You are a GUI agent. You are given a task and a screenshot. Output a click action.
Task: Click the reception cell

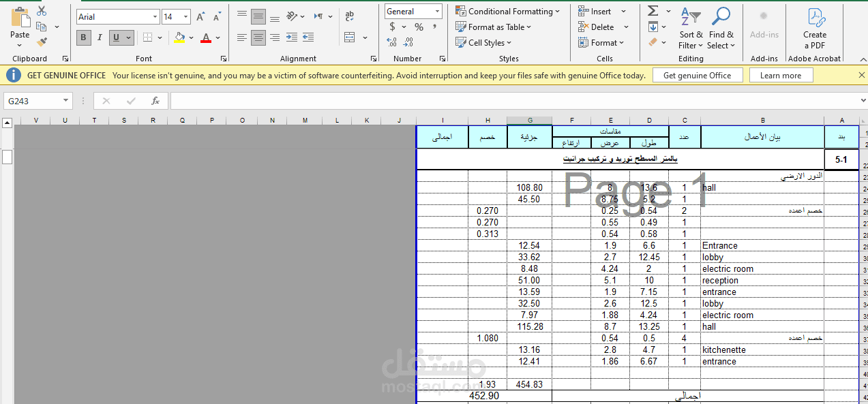[x=762, y=280]
